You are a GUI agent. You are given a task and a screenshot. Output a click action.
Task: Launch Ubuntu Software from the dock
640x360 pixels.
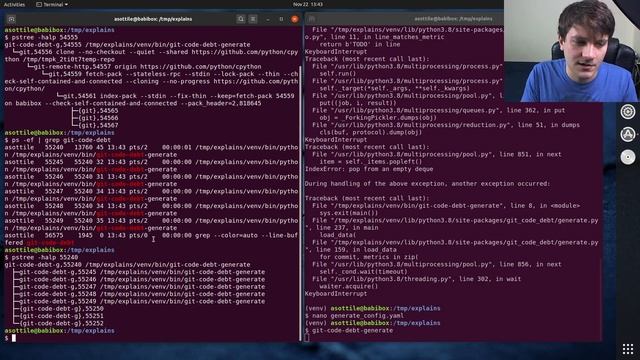coord(628,134)
